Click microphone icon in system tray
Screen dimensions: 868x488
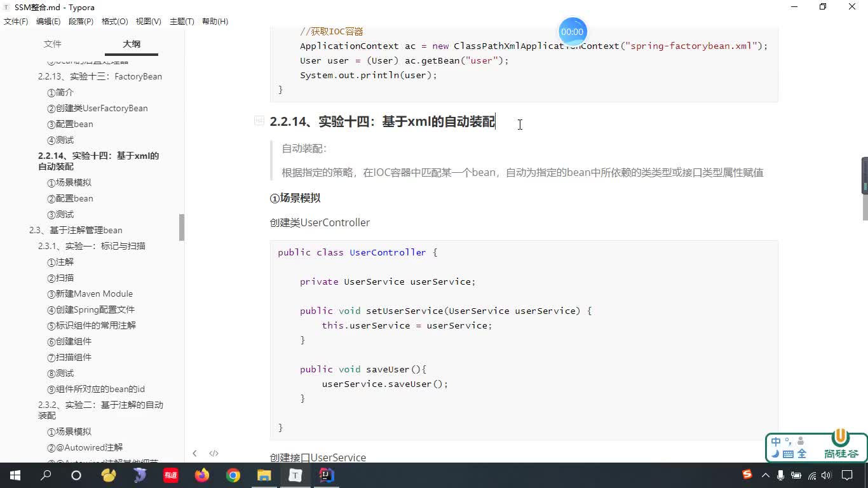[x=780, y=475]
